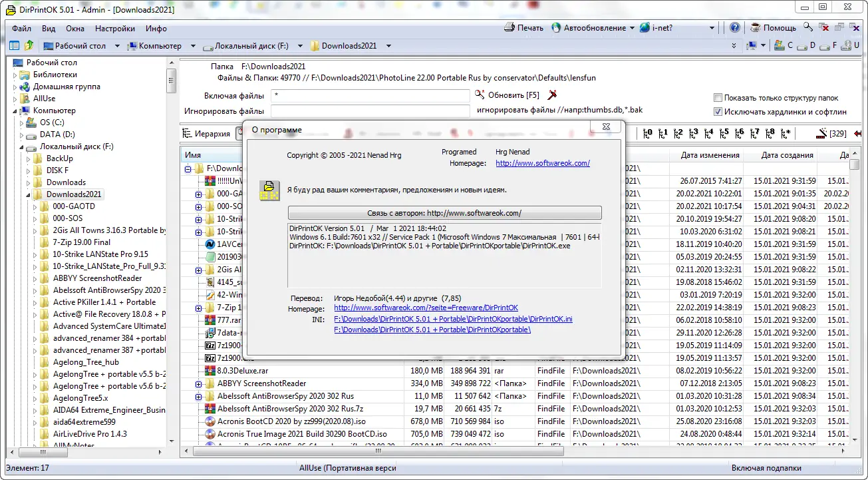Screen dimensions: 868x480
Task: Click the file list horizontal scrollbar
Action: click(515, 451)
